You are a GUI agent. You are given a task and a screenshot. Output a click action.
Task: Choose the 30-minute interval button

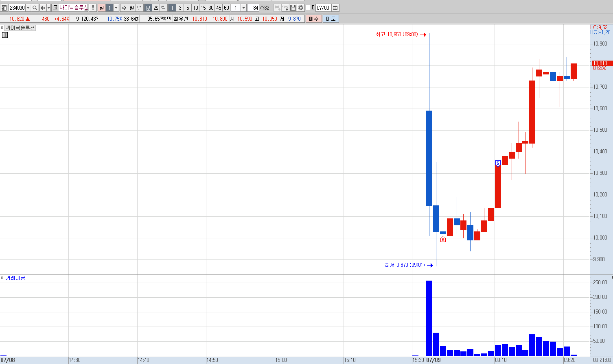pos(211,8)
